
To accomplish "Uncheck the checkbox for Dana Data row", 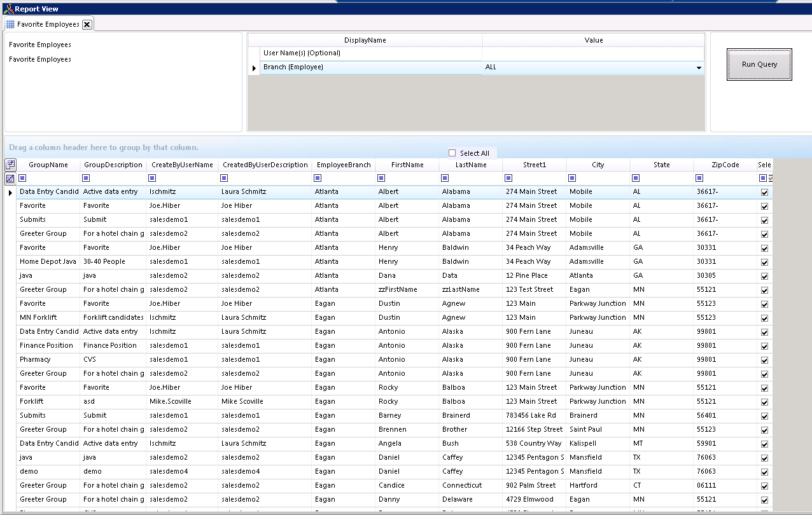I will (x=764, y=276).
